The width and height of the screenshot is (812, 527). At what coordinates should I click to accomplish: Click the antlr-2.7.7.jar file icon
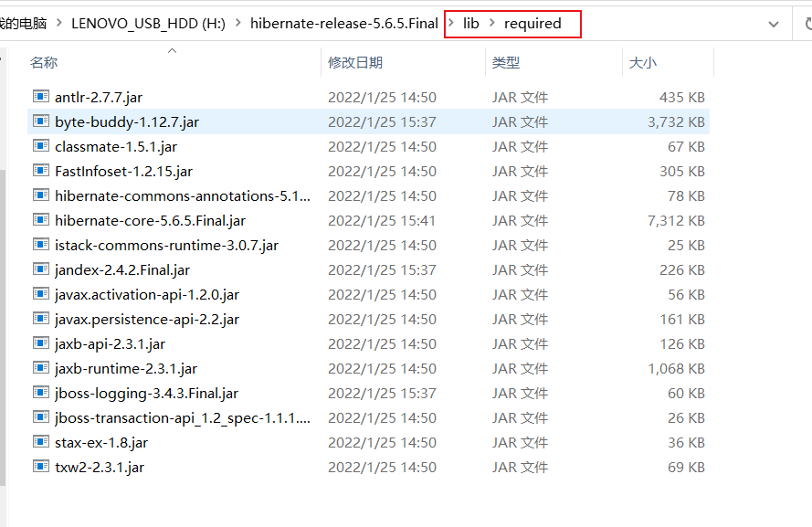click(41, 96)
